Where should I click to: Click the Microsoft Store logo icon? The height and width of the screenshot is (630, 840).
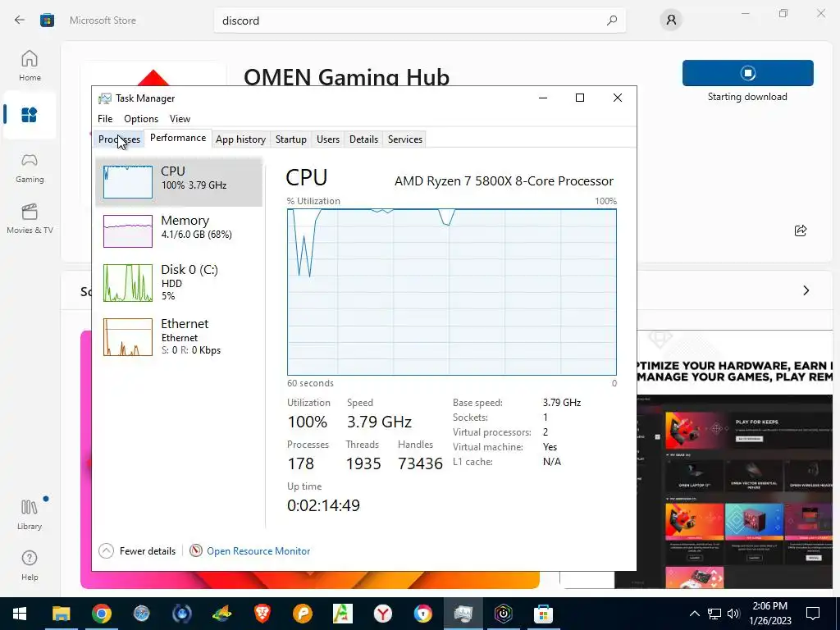47,21
